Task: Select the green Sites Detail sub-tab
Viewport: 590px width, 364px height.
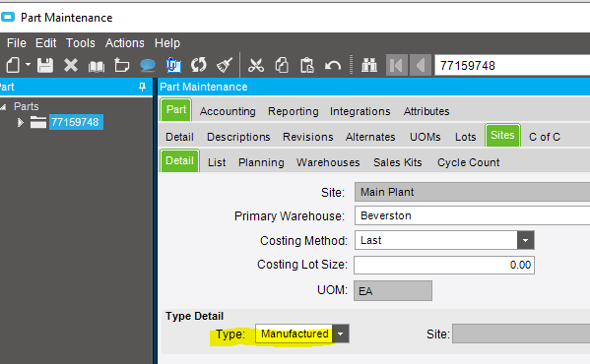Action: (179, 160)
